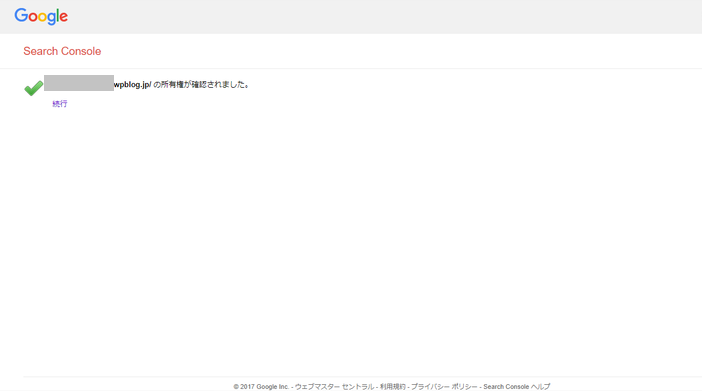Open Search Console ヘルプ footer link
This screenshot has height=391, width=702.
tap(517, 387)
